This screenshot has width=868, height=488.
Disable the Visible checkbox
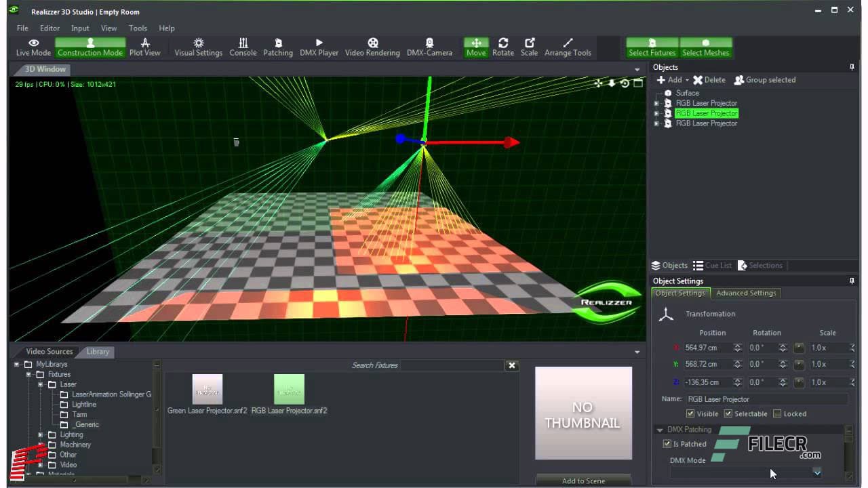pyautogui.click(x=690, y=413)
